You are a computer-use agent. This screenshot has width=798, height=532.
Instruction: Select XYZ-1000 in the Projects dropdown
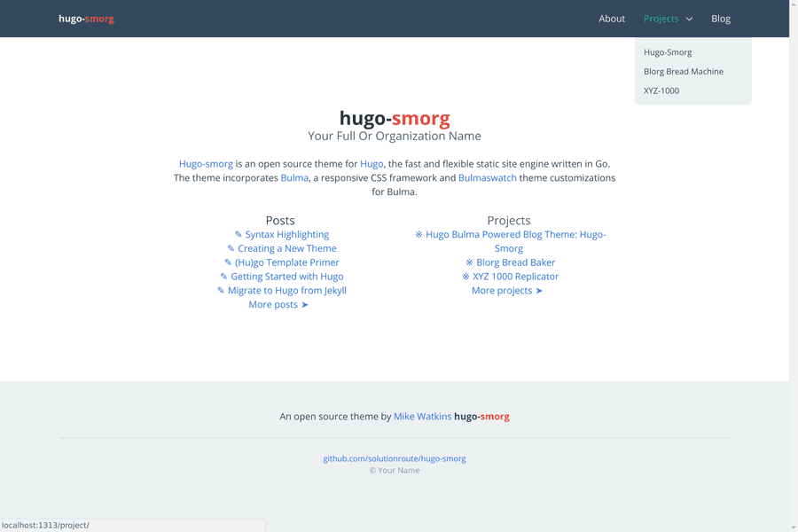pyautogui.click(x=661, y=90)
